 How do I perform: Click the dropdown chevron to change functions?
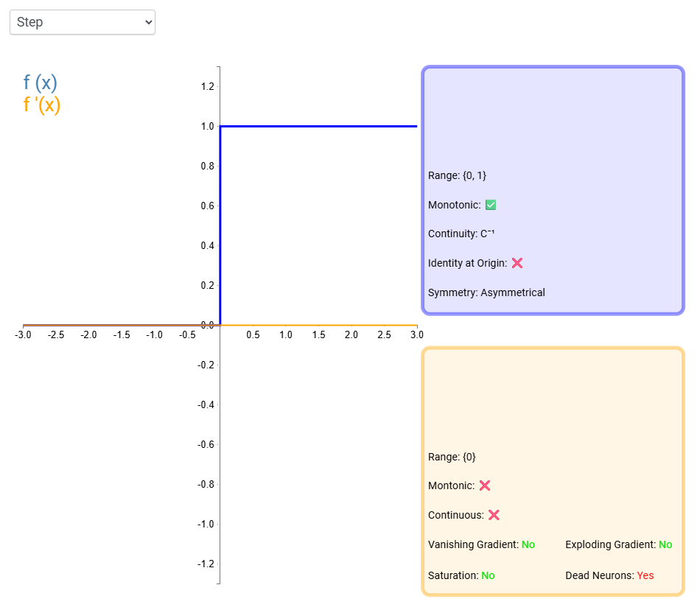click(145, 22)
